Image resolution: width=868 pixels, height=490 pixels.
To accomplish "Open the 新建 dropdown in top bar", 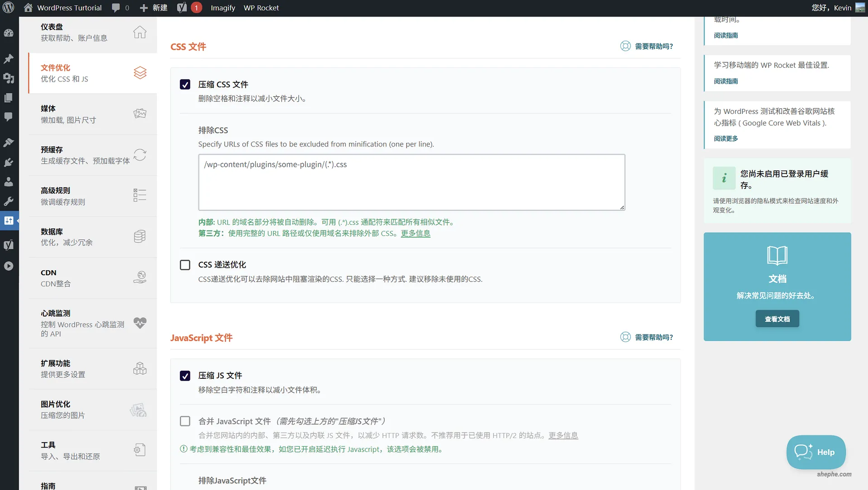I will click(153, 7).
